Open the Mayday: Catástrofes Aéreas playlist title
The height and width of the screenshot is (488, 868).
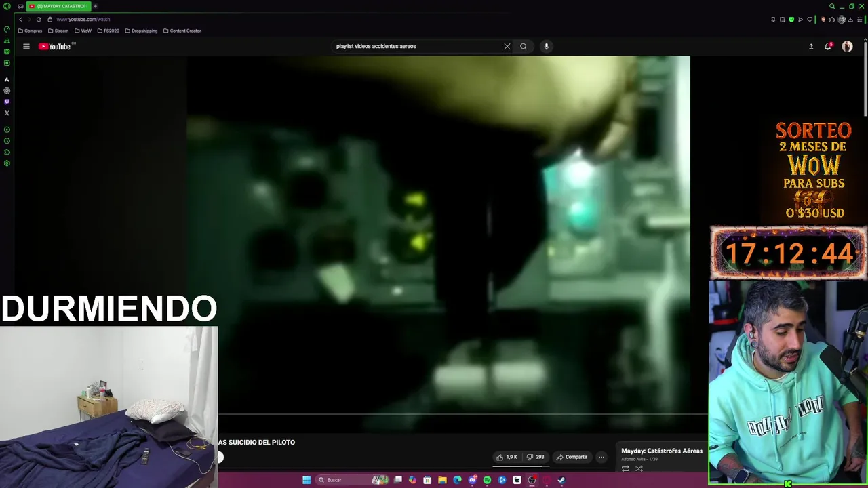coord(662,451)
